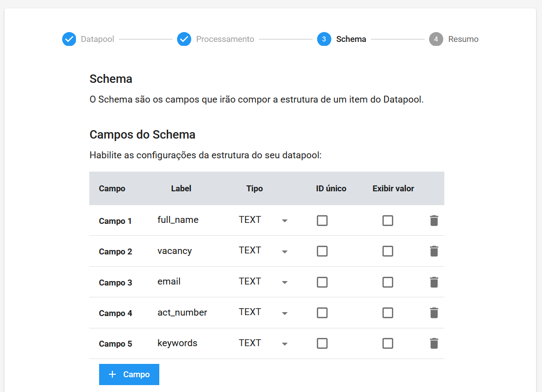Edit the email label text field
The width and height of the screenshot is (542, 392).
187,282
